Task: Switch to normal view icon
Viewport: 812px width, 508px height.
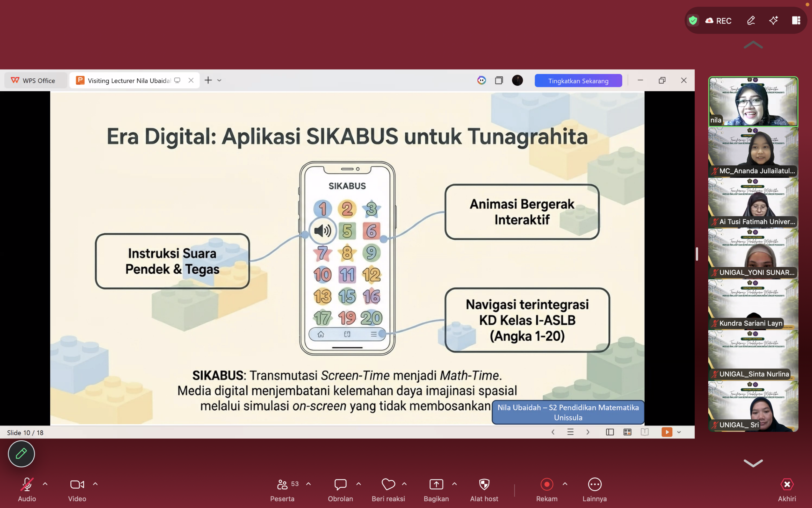Action: [x=610, y=432]
